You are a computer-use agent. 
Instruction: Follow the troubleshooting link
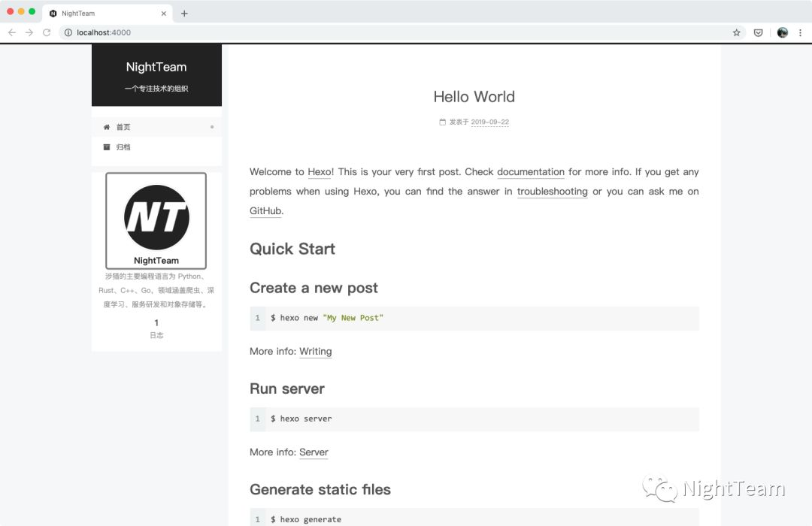(x=552, y=192)
